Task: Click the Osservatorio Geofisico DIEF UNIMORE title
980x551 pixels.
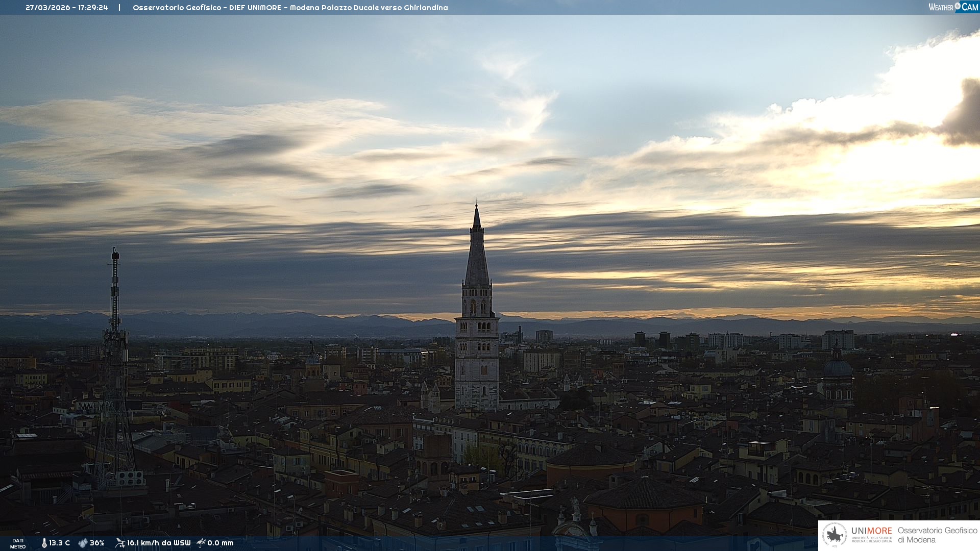Action: 290,8
